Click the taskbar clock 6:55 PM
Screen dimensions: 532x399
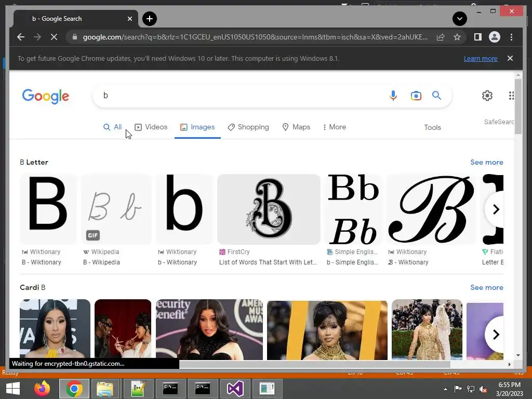(x=510, y=385)
